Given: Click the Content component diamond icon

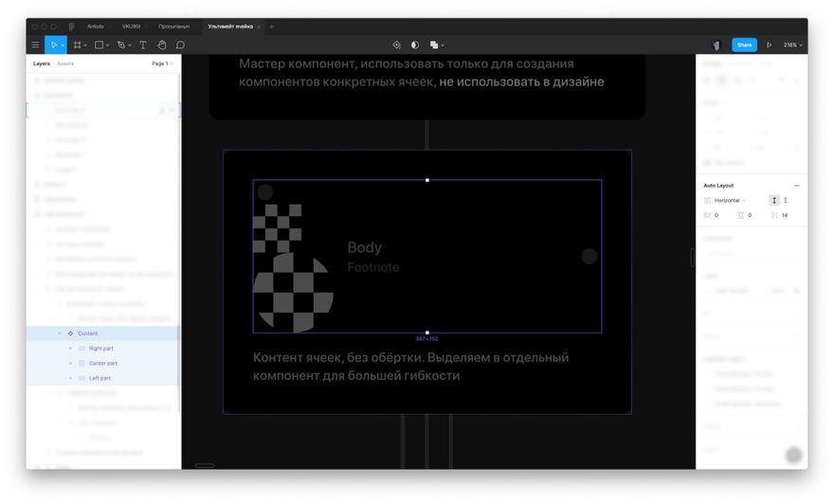Looking at the screenshot, I should point(71,333).
